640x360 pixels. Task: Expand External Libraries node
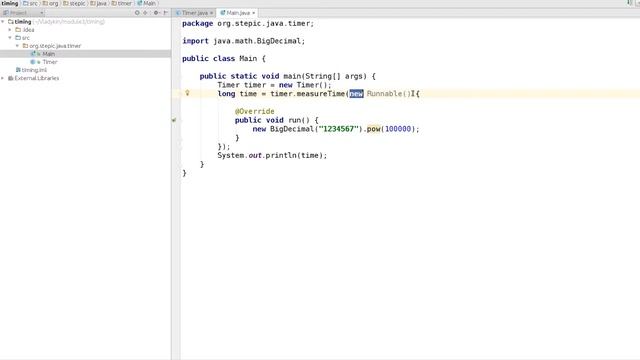click(x=3, y=78)
